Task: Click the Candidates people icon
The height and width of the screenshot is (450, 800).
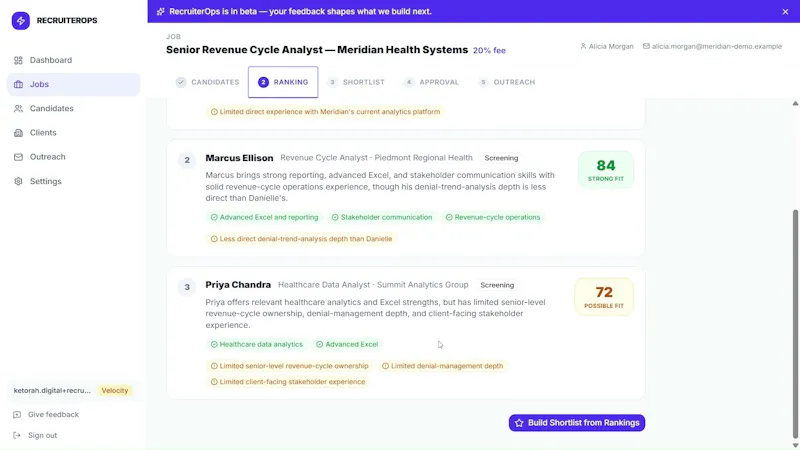Action: click(18, 108)
